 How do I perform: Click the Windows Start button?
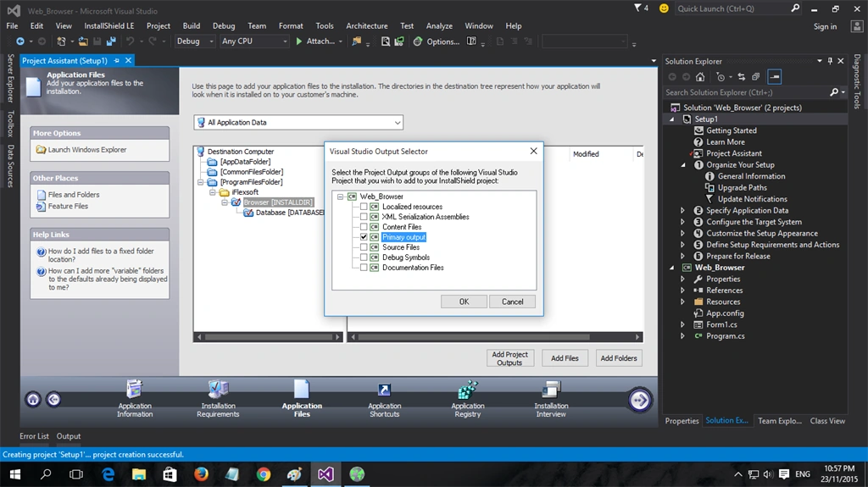15,474
